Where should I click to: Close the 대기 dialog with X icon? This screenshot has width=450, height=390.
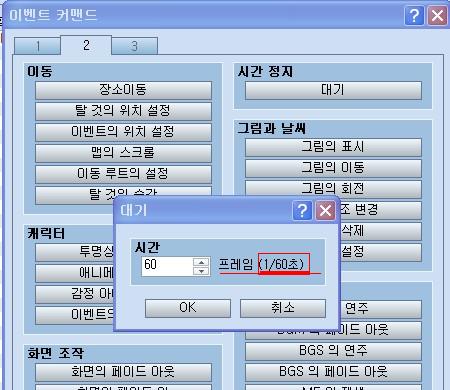pyautogui.click(x=325, y=211)
